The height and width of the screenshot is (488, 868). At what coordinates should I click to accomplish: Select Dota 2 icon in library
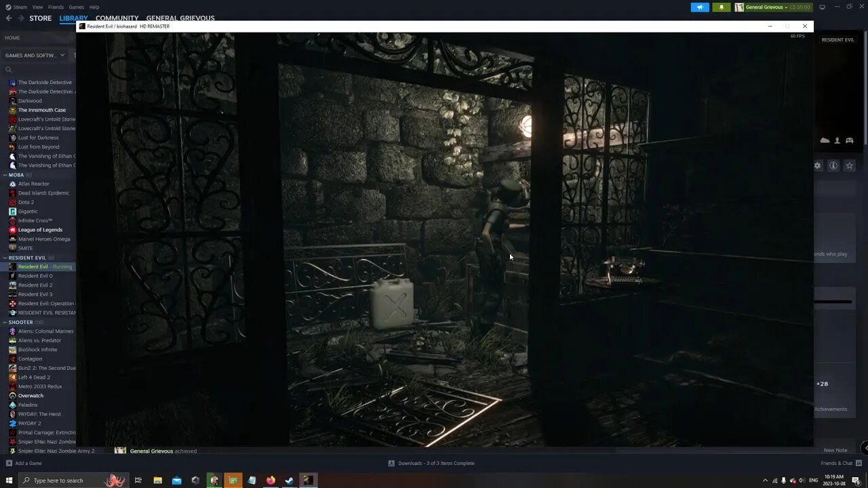tap(12, 202)
